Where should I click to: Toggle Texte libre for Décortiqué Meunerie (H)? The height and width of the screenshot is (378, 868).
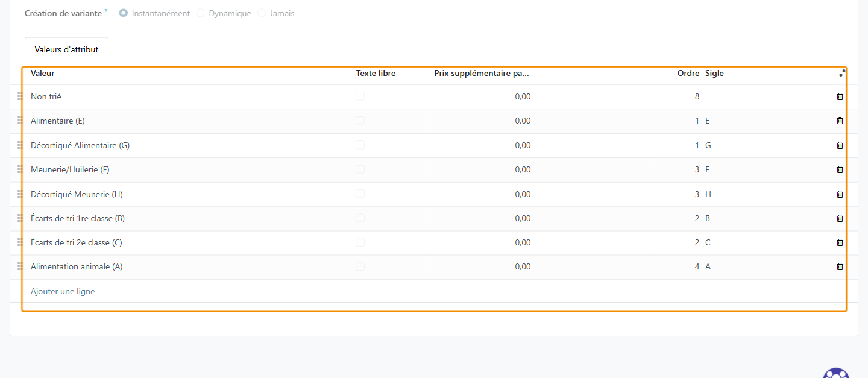pyautogui.click(x=360, y=194)
